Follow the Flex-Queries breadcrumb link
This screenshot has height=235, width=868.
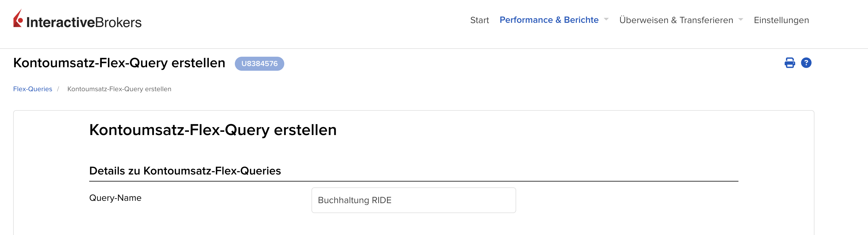coord(33,89)
